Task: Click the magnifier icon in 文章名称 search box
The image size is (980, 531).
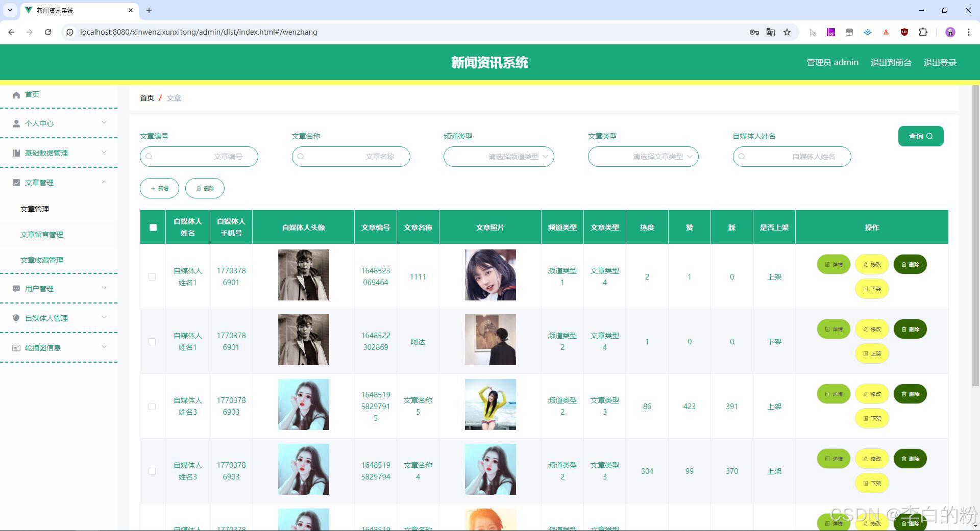Action: click(x=301, y=157)
